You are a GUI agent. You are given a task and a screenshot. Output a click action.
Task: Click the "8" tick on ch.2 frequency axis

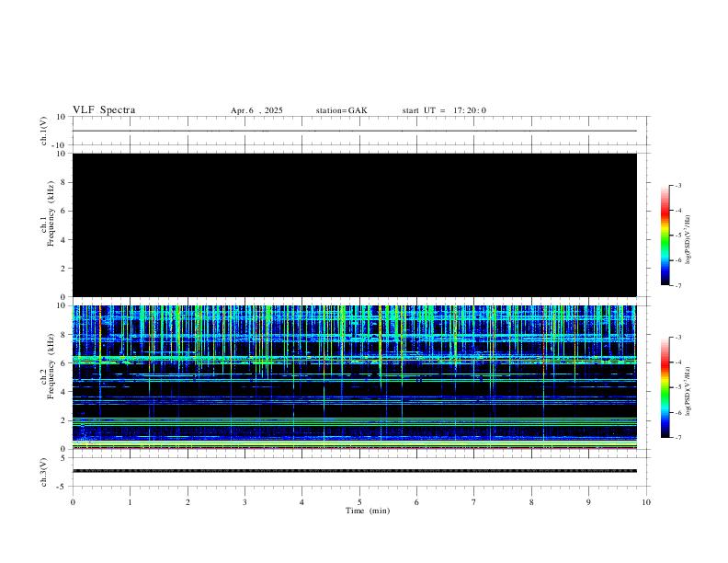tap(64, 335)
